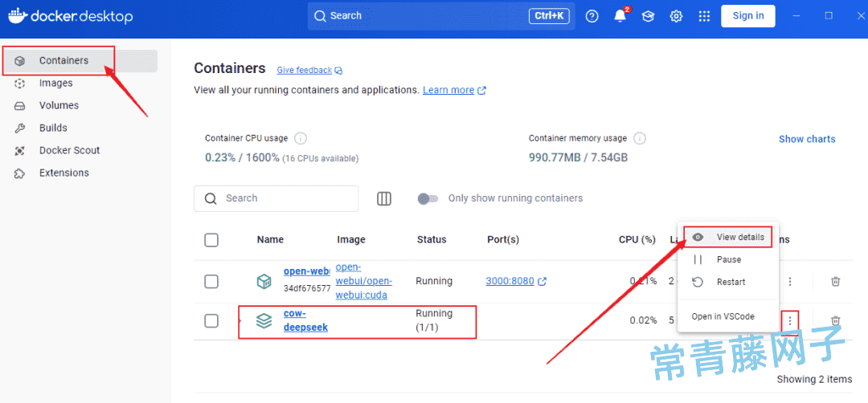Click Show charts

[x=807, y=140]
